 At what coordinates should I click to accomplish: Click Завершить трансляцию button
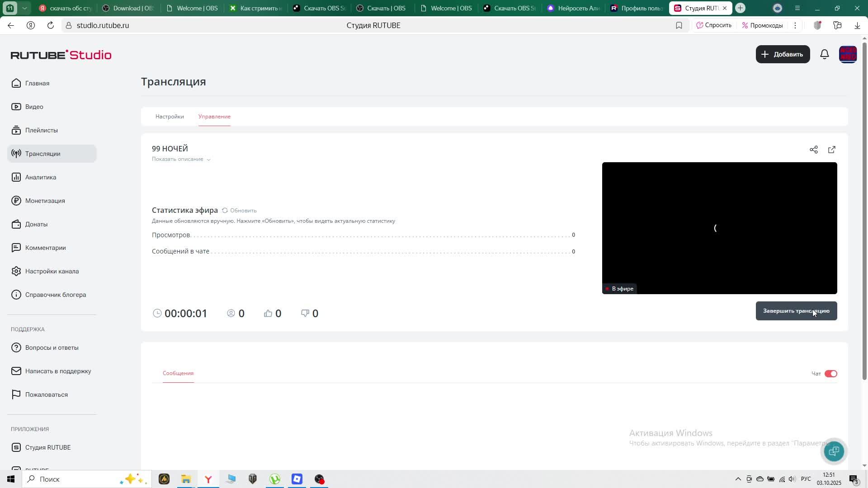(x=796, y=311)
